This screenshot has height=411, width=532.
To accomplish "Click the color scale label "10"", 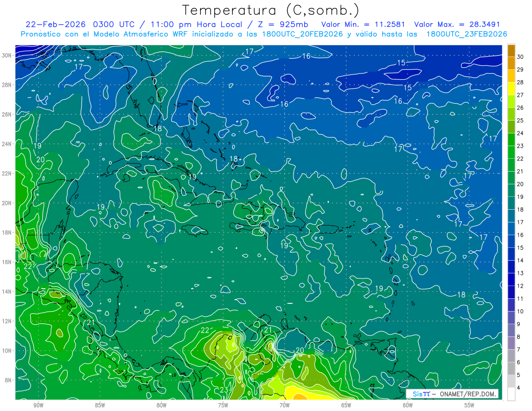I will (520, 311).
